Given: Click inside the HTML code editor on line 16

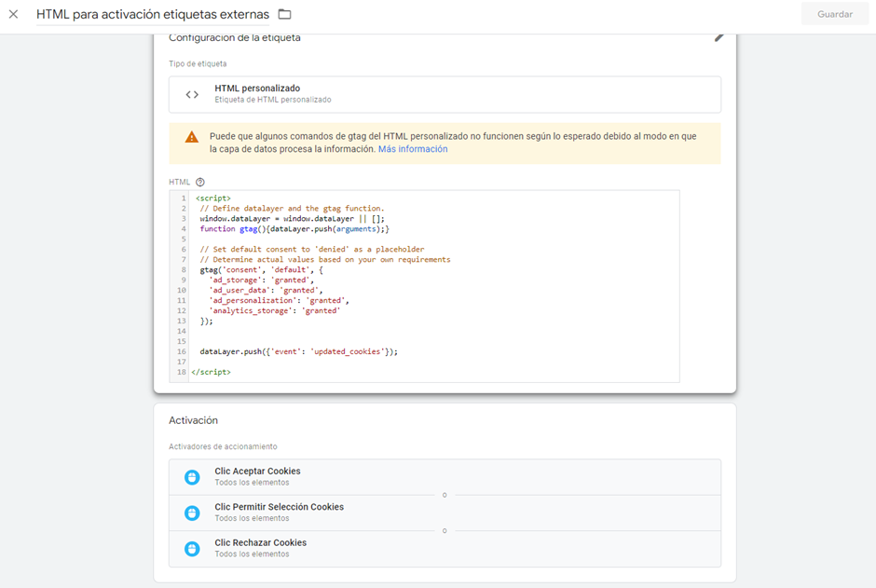Looking at the screenshot, I should [299, 352].
